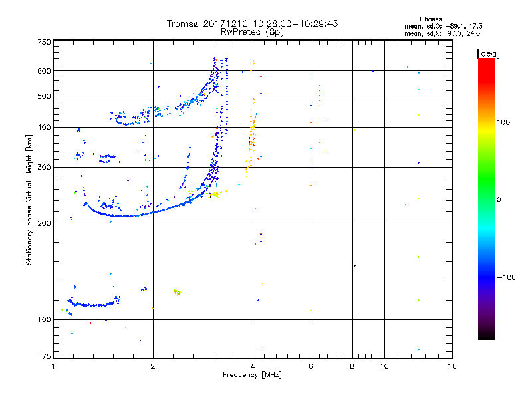Click the 'Frequency [MHz]' axis label
This screenshot has height=399, width=532.
(252, 375)
